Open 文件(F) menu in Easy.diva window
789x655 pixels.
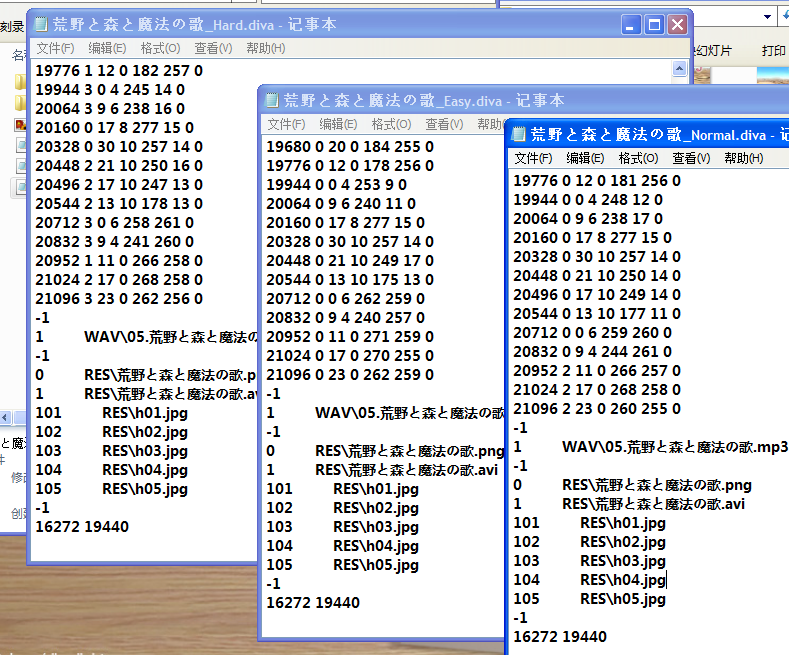(286, 124)
